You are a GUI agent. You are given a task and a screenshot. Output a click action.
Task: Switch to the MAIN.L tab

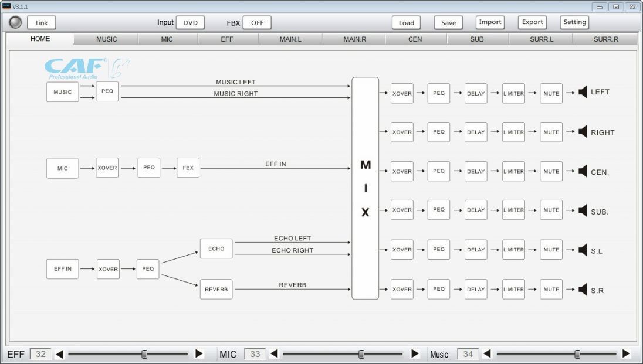(x=290, y=39)
